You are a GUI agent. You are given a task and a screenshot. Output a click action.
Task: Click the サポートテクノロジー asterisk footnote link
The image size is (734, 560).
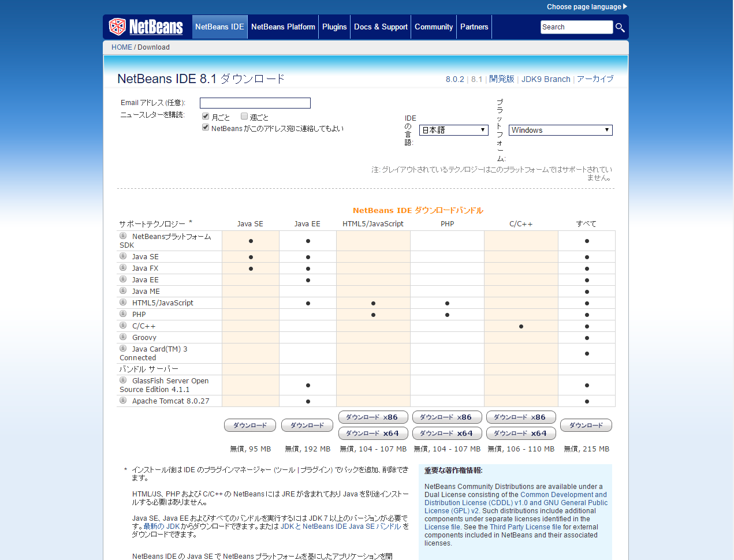(x=191, y=222)
